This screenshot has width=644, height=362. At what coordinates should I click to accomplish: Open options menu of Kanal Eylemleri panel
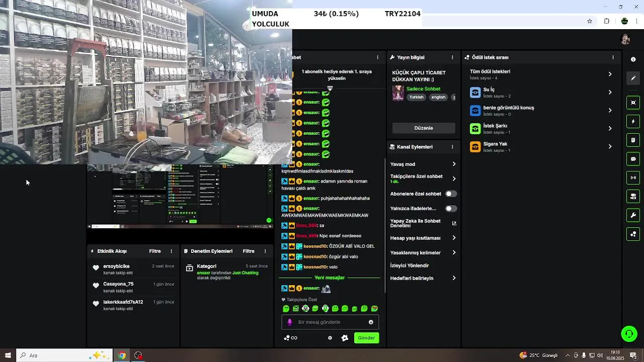(452, 147)
